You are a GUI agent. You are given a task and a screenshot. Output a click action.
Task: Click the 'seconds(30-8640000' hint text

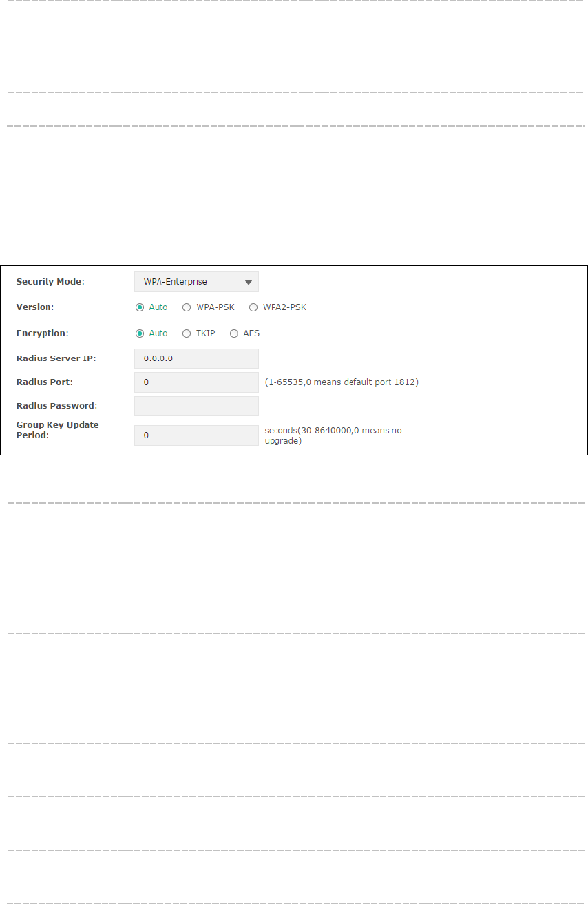coord(333,435)
